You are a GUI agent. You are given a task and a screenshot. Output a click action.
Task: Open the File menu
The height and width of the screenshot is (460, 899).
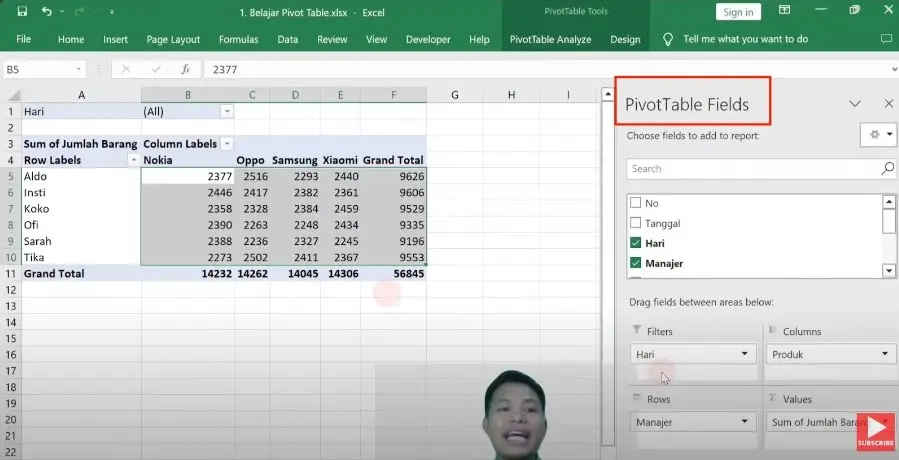pyautogui.click(x=24, y=40)
